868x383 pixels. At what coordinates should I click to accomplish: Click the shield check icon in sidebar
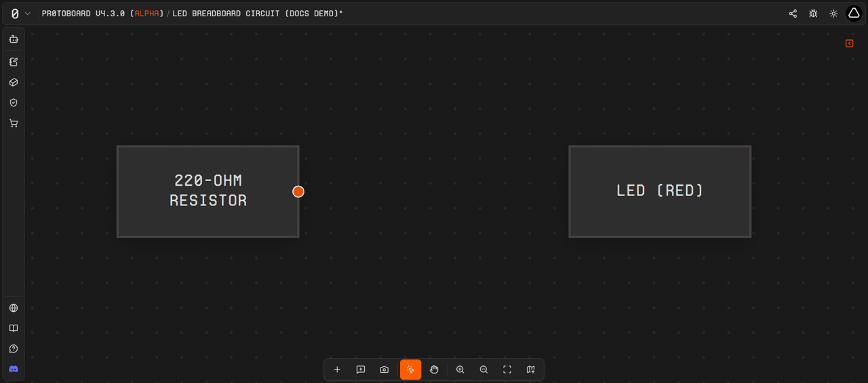coord(14,102)
